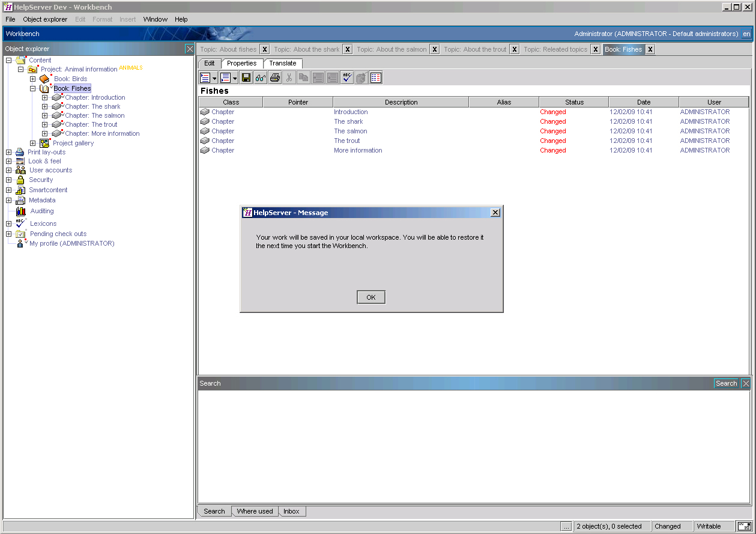The width and height of the screenshot is (756, 534).
Task: Close the HelpServer message dialog
Action: pyautogui.click(x=495, y=213)
